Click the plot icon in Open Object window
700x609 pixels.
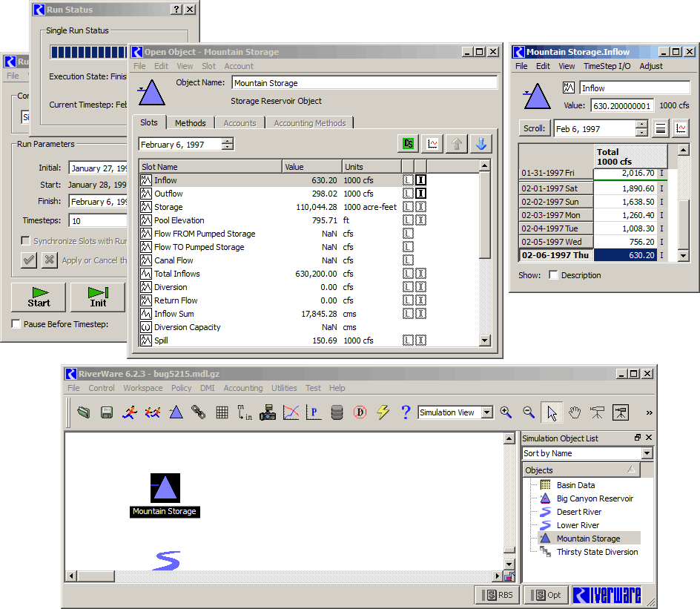(x=432, y=144)
